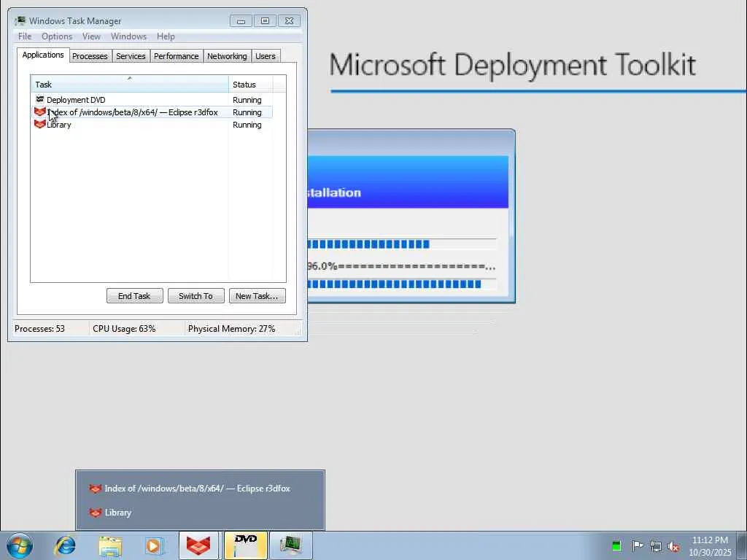The height and width of the screenshot is (560, 747).
Task: Open the Start menu orb
Action: (x=20, y=545)
